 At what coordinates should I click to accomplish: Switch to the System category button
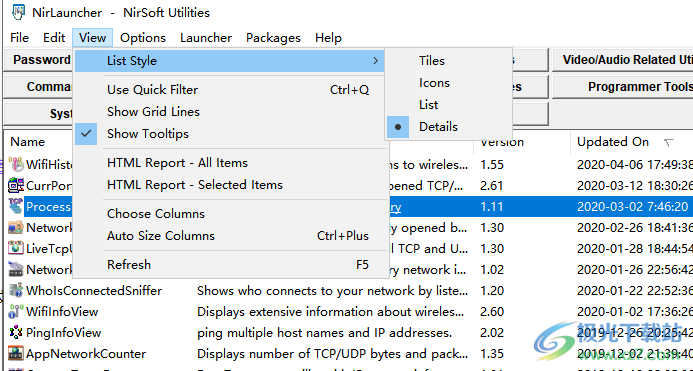point(38,114)
